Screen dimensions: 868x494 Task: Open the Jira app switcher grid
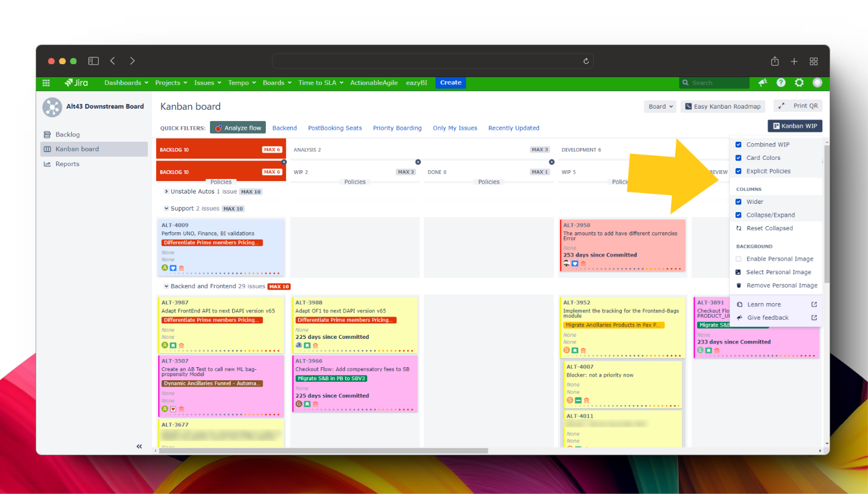click(46, 83)
